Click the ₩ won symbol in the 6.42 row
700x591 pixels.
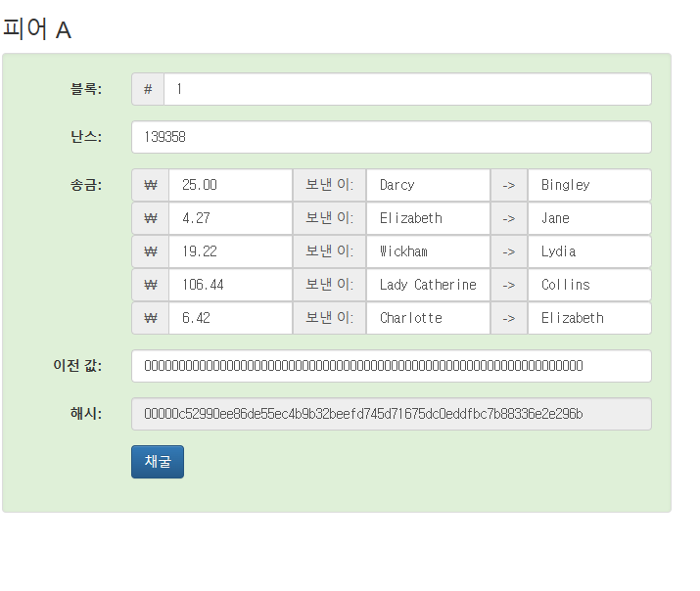tap(151, 318)
